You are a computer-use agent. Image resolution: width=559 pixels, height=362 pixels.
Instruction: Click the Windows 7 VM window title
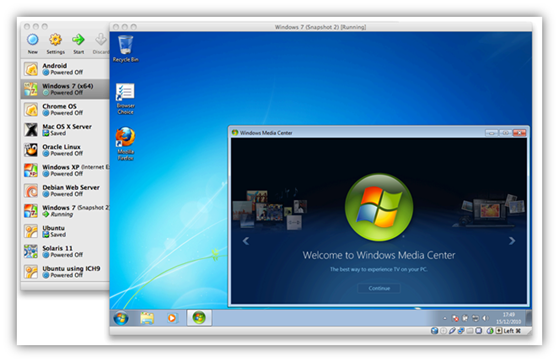point(320,27)
